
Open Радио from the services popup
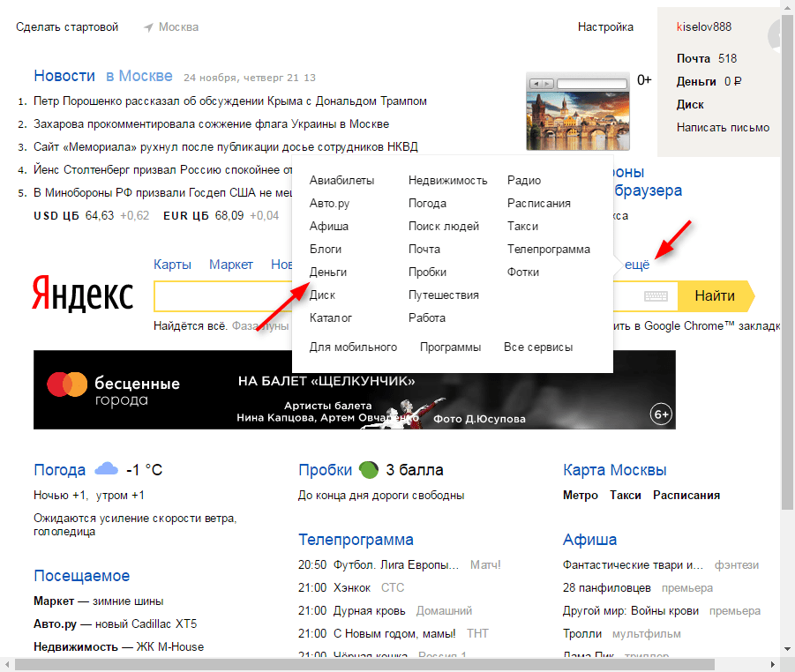coord(524,181)
